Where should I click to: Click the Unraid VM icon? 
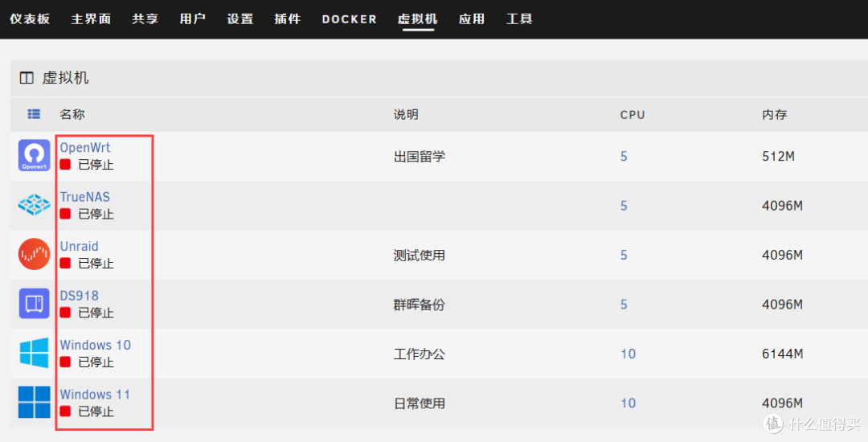[x=35, y=254]
